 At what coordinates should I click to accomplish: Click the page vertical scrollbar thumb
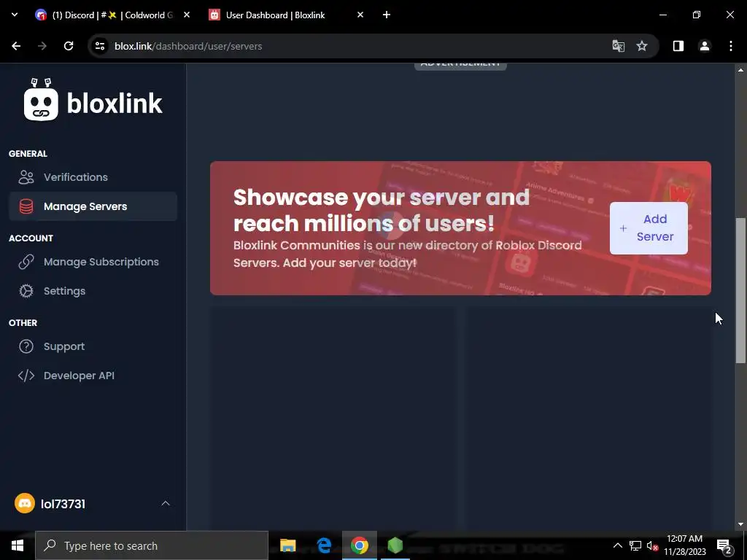[x=740, y=290]
